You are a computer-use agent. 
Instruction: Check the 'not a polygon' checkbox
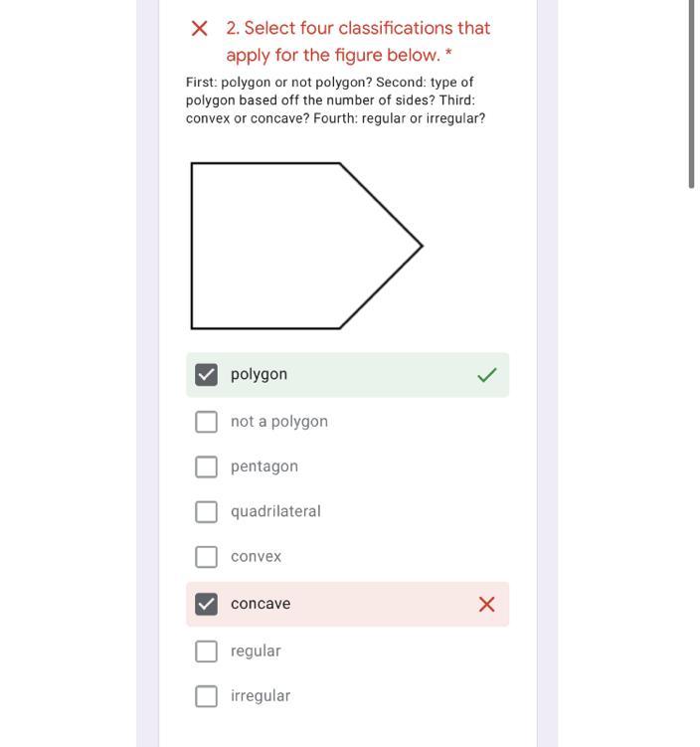coord(206,422)
